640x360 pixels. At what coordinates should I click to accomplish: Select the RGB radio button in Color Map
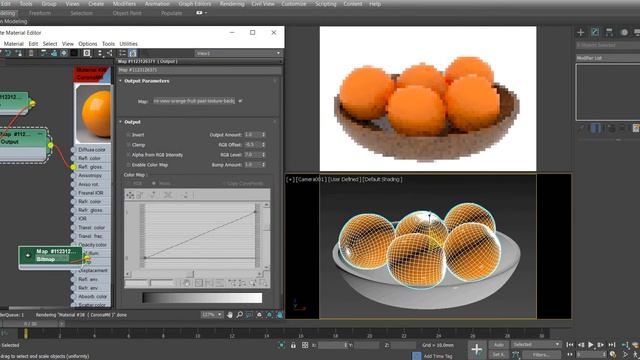coord(129,184)
